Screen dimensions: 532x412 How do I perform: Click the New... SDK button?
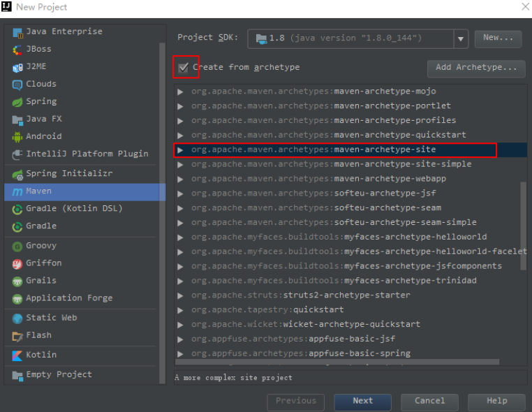tap(498, 38)
